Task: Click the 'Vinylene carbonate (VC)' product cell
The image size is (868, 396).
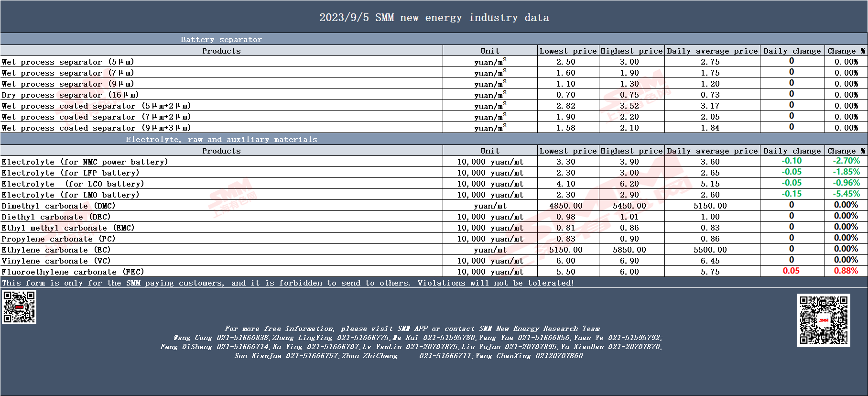Action: [x=56, y=261]
